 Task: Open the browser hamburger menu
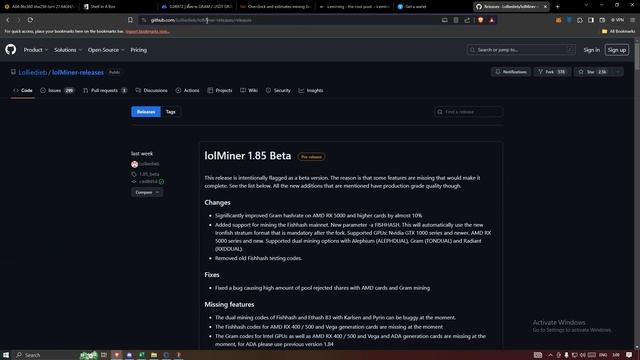tap(632, 20)
